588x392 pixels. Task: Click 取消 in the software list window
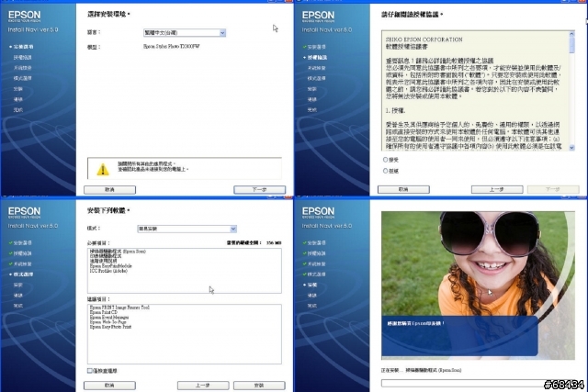[x=109, y=386]
